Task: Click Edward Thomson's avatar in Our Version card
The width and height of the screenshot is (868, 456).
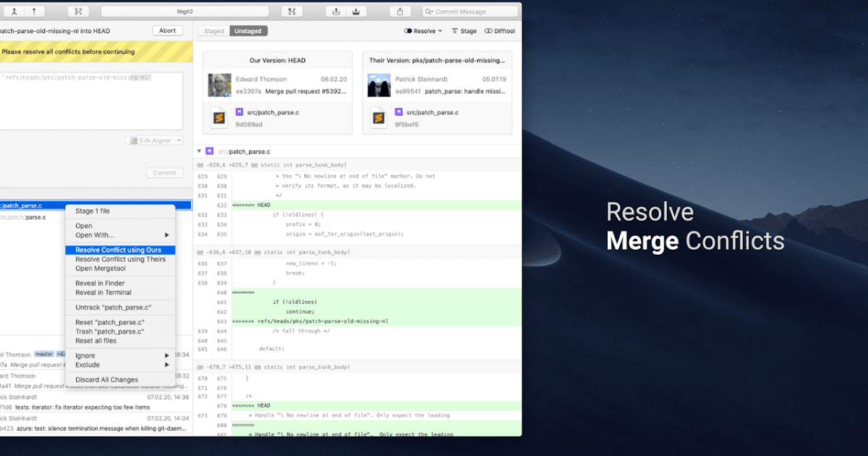Action: [x=218, y=85]
